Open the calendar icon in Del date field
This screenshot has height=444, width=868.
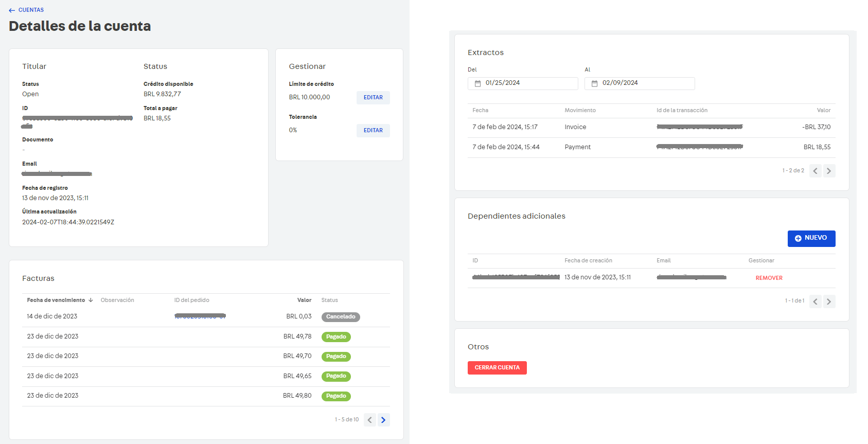tap(477, 83)
